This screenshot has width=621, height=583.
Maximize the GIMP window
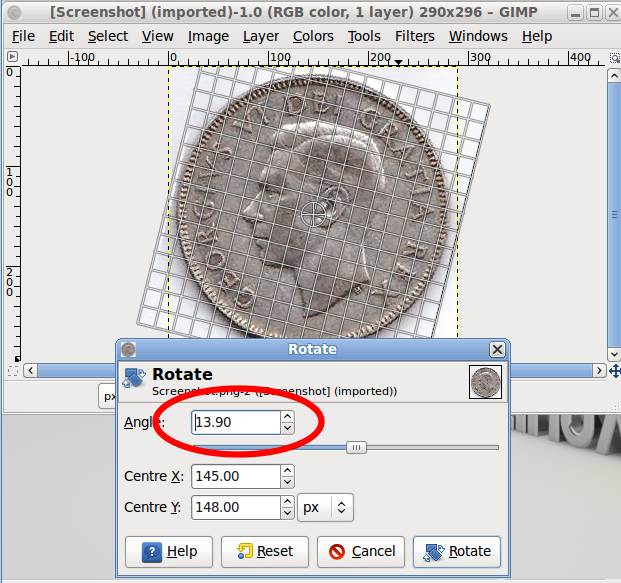(x=594, y=13)
